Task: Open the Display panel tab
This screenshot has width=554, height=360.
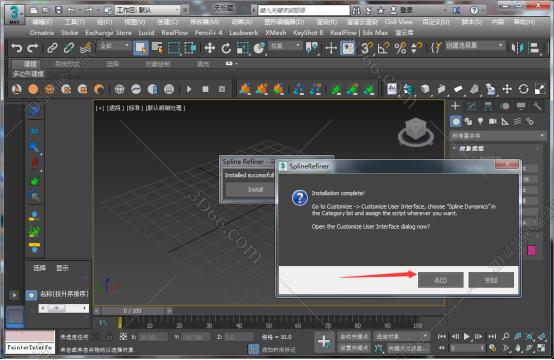Action: tap(521, 106)
